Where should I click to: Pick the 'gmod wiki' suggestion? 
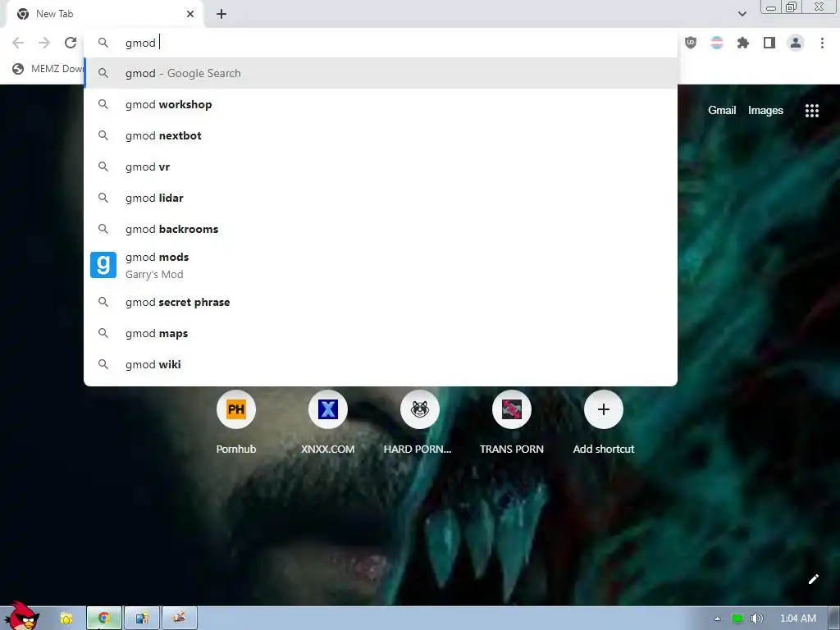[381, 364]
